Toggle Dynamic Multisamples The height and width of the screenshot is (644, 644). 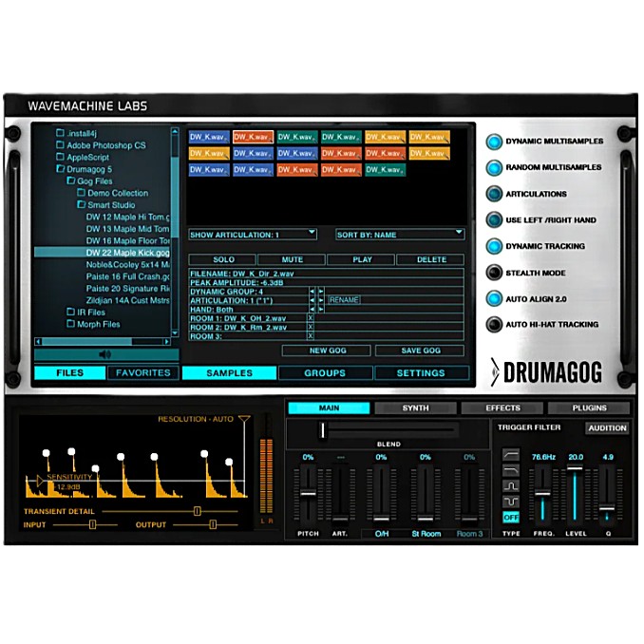tap(494, 142)
